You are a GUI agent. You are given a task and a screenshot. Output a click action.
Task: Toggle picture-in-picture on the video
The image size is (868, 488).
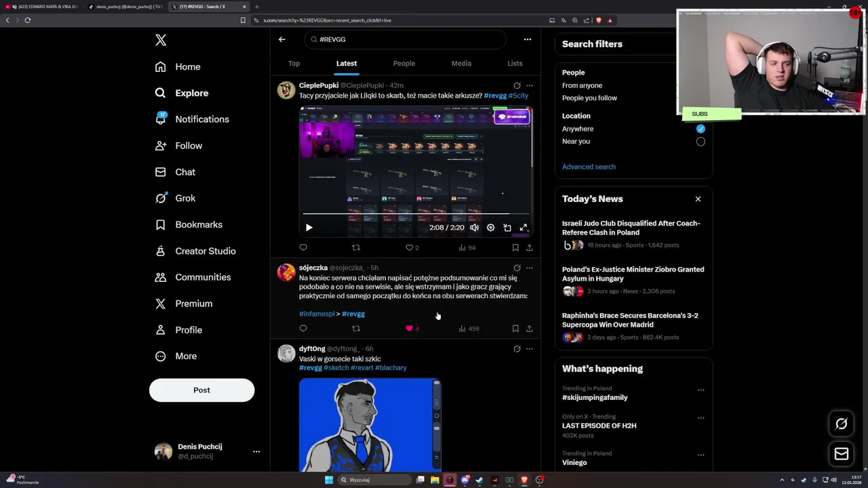coord(507,228)
